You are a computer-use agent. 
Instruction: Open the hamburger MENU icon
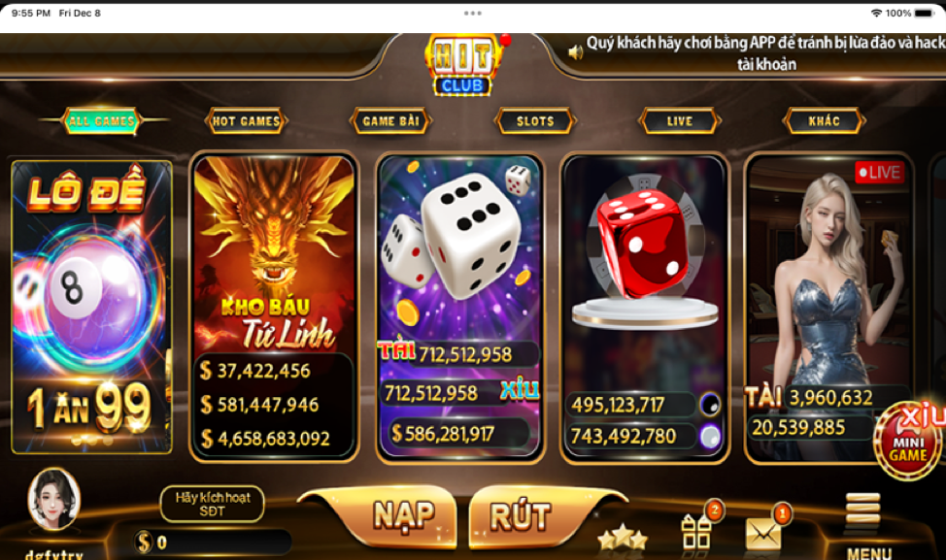863,512
